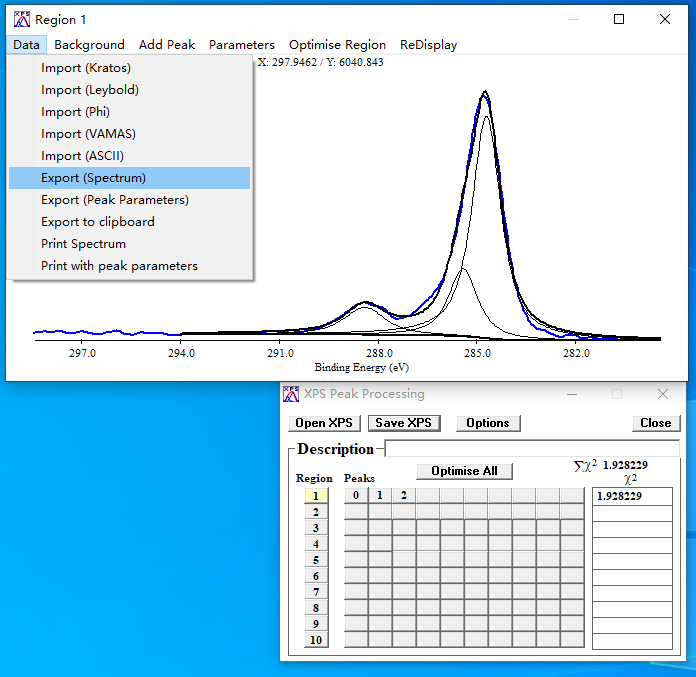Click the Save XPS button
The width and height of the screenshot is (696, 677).
coord(404,423)
